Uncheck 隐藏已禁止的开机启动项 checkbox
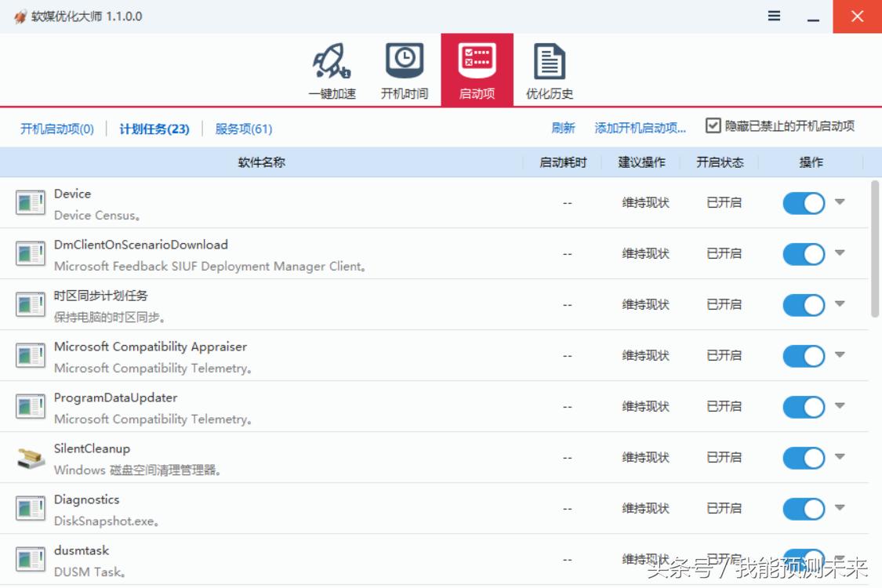 point(713,125)
